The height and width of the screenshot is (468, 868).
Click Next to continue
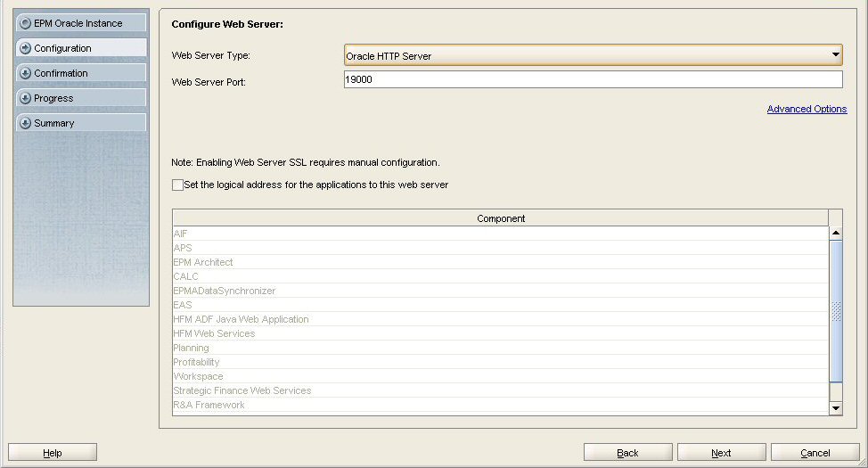pyautogui.click(x=721, y=453)
